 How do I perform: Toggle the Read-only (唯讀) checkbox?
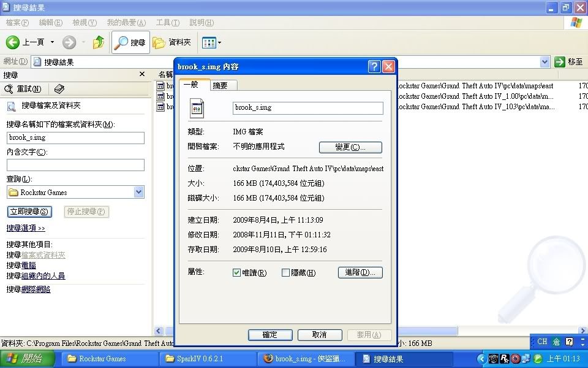237,273
